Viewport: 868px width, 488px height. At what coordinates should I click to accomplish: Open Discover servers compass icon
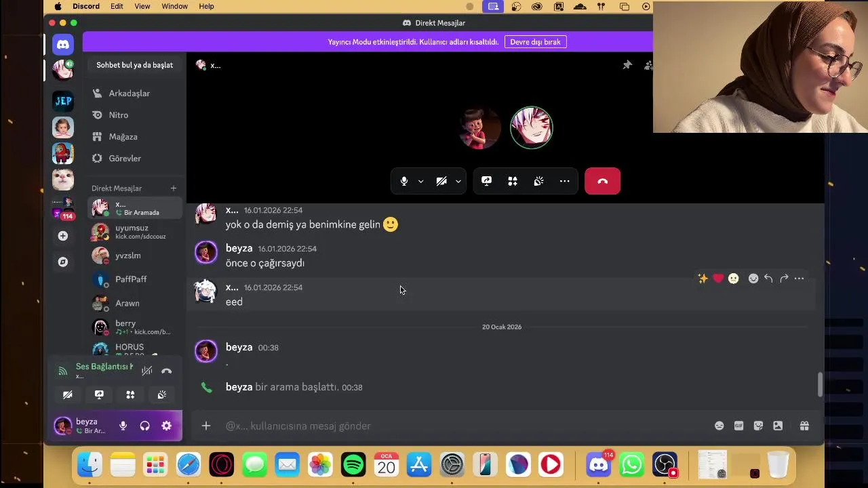(x=63, y=262)
